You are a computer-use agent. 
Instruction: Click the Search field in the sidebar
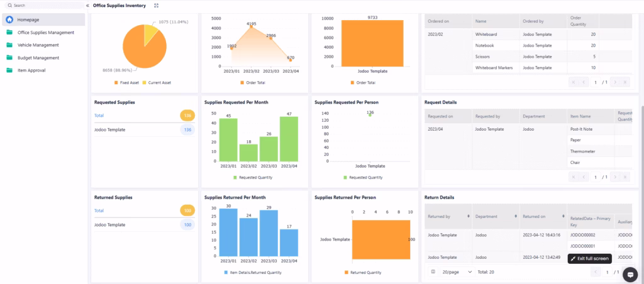tap(44, 5)
